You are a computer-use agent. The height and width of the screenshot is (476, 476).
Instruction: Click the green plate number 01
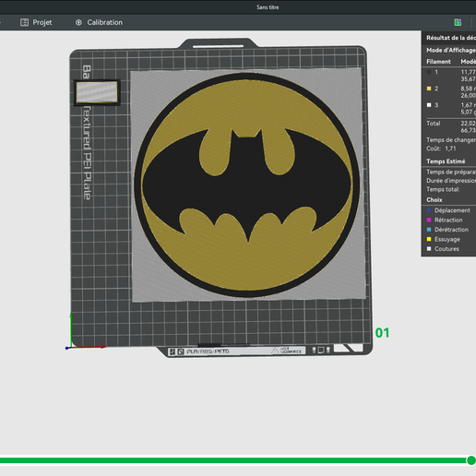[x=382, y=333]
